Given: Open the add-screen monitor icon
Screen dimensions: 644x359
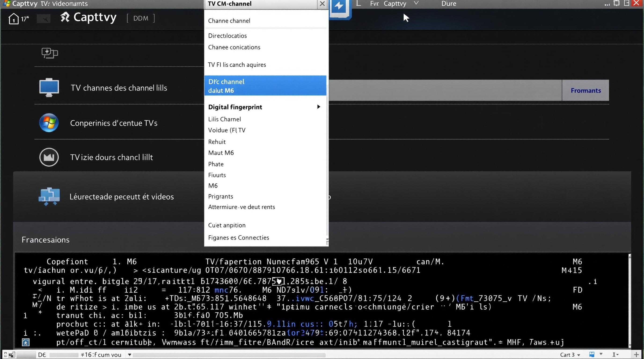Looking at the screenshot, I should (x=50, y=53).
